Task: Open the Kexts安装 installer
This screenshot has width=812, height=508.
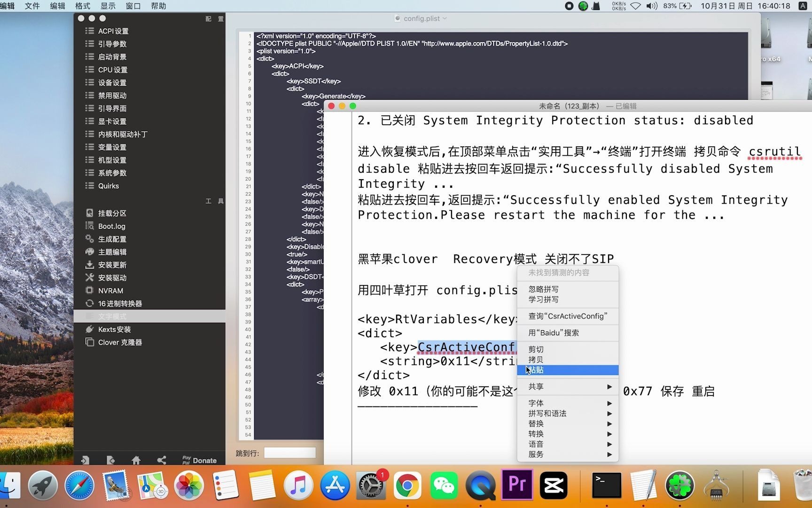Action: click(114, 329)
